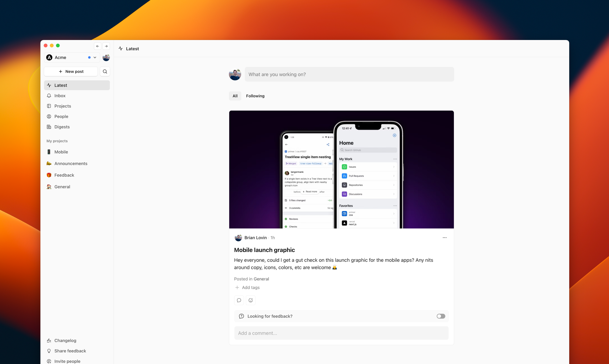Click the question mark feedback icon
609x364 pixels.
(241, 316)
